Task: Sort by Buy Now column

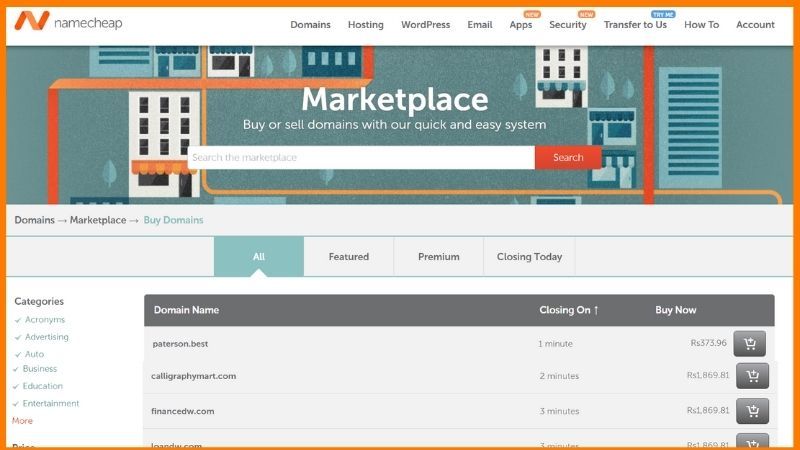Action: (676, 310)
